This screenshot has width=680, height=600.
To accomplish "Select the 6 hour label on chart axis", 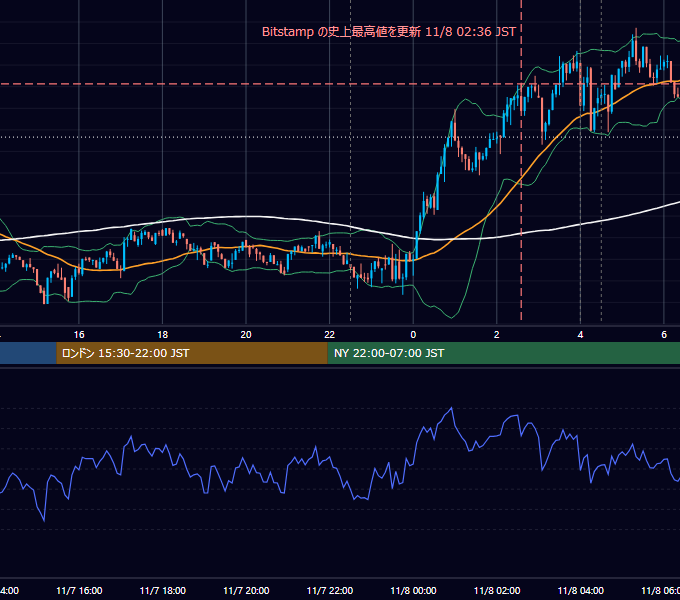I will (x=664, y=334).
